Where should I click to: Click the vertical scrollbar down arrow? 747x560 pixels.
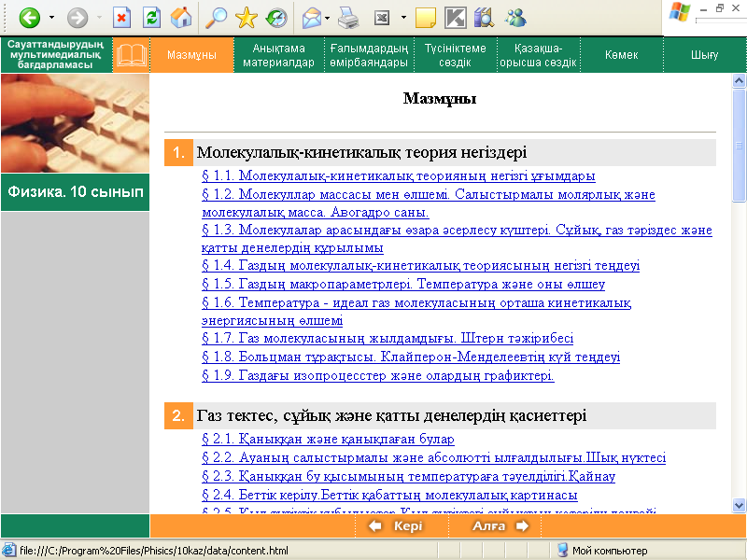739,507
